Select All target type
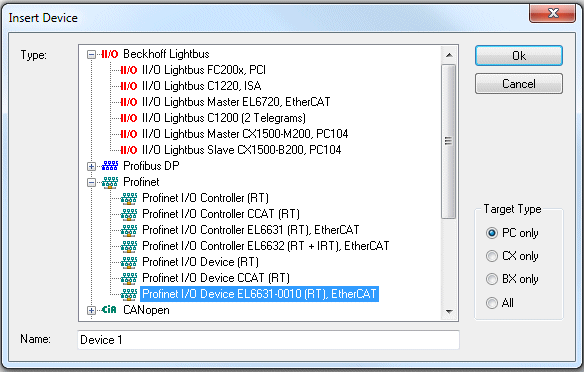The image size is (584, 372). tap(492, 303)
